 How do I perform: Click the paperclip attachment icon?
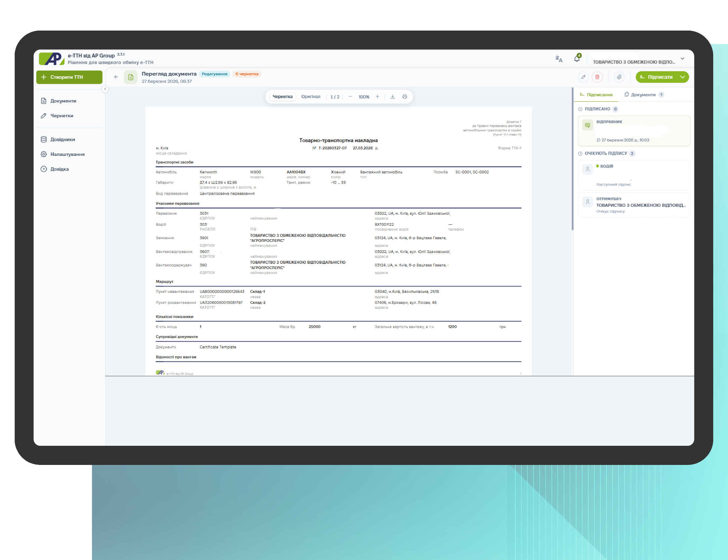(619, 77)
